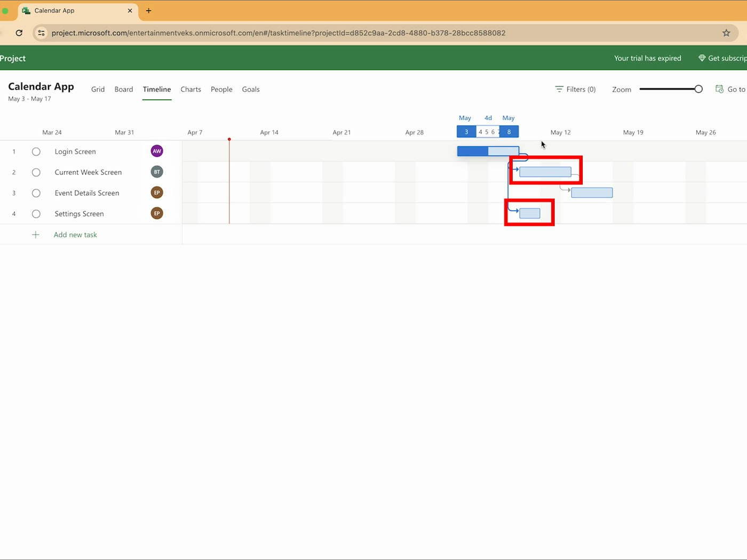Open the Goals tab

click(x=251, y=89)
